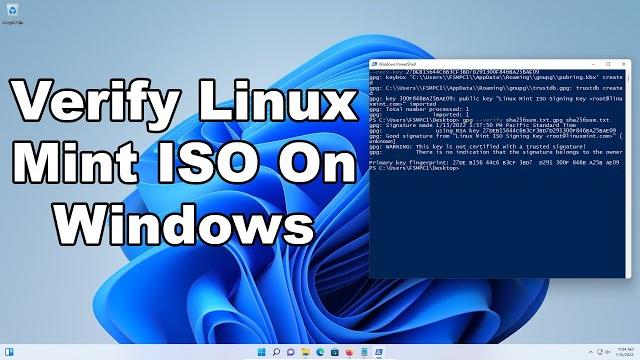Image resolution: width=640 pixels, height=360 pixels.
Task: Click the 'Total number processed: 1' line
Action: pyautogui.click(x=420, y=109)
